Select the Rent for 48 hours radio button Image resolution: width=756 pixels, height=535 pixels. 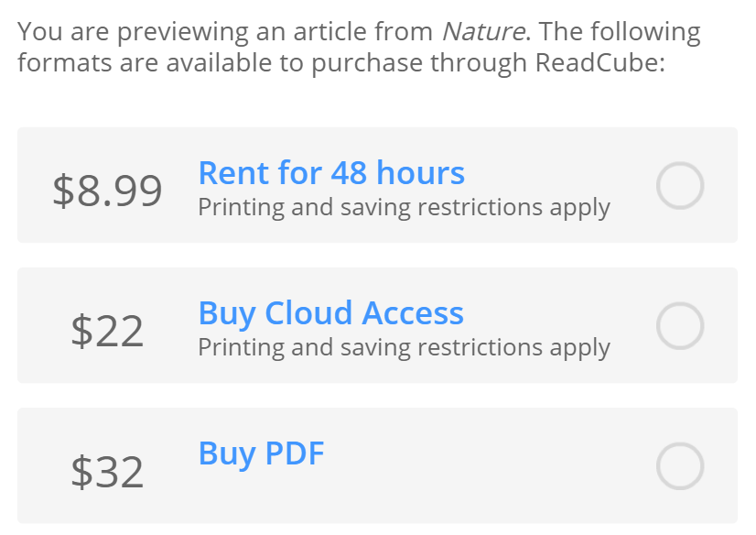point(680,186)
